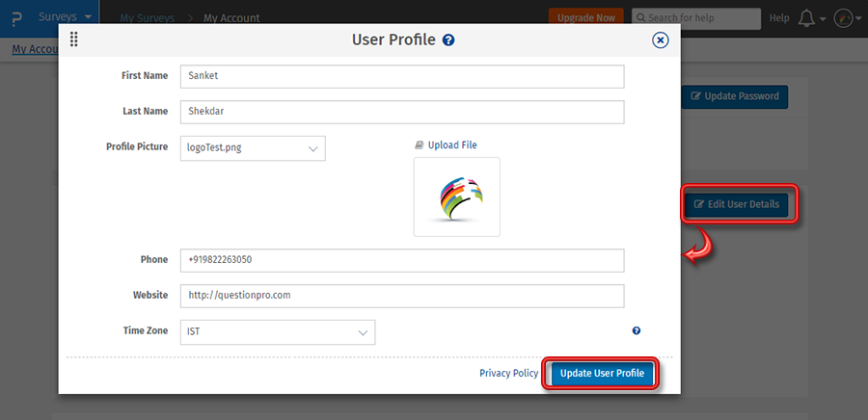
Task: Click Update User Profile button
Action: tap(602, 374)
